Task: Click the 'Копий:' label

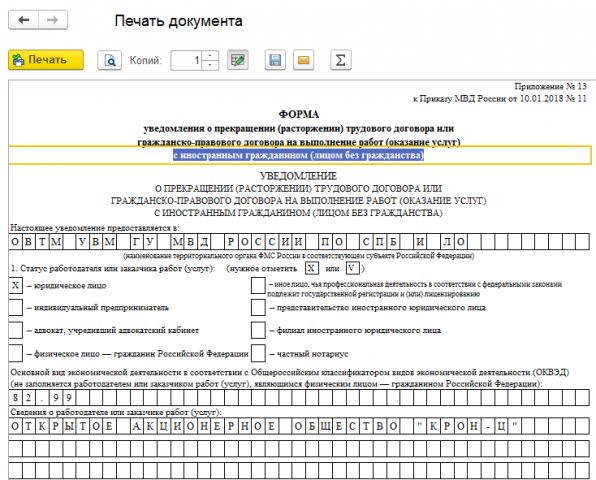Action: (x=146, y=60)
